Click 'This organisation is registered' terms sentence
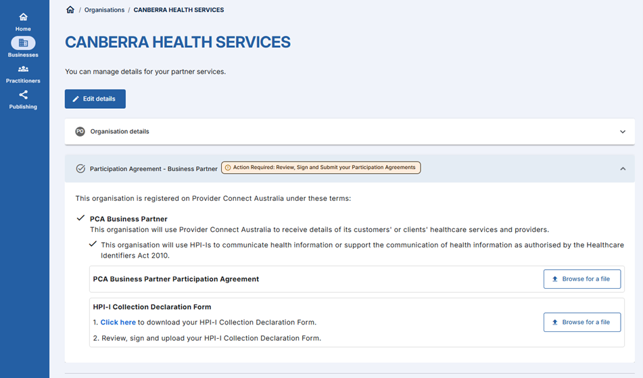 point(213,198)
